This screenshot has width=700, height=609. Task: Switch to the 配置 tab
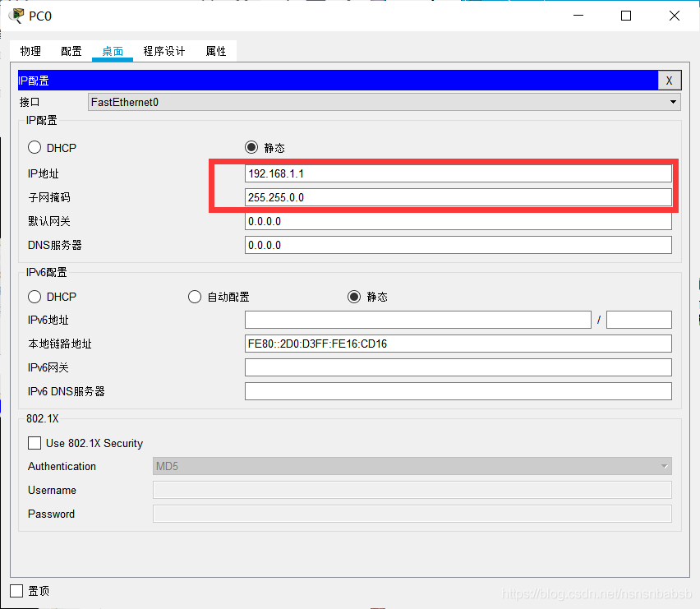[71, 51]
